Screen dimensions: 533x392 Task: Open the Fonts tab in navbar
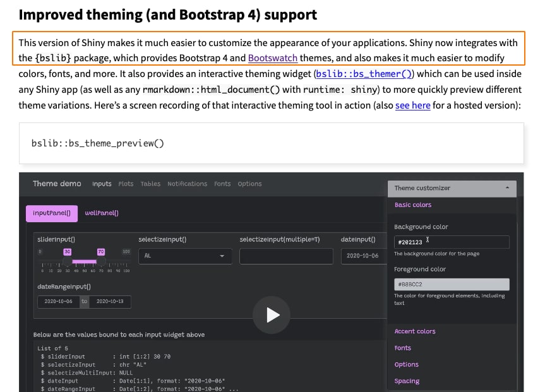222,184
